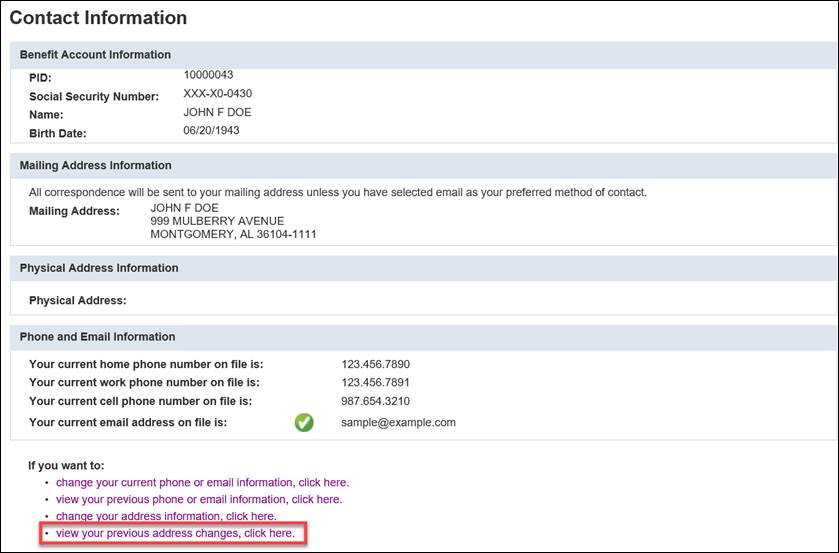Open link to view previous phone or email

pos(199,499)
